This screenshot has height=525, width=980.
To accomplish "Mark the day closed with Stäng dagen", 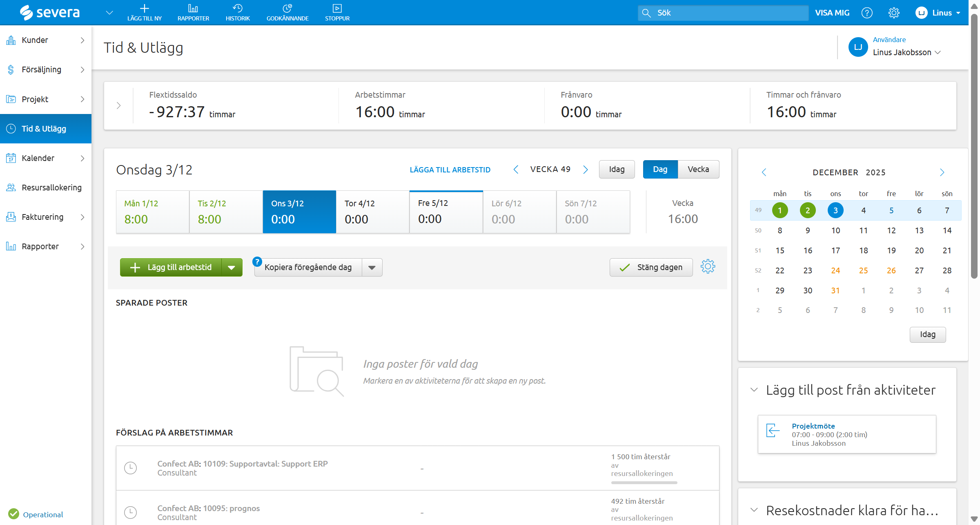I will 651,267.
